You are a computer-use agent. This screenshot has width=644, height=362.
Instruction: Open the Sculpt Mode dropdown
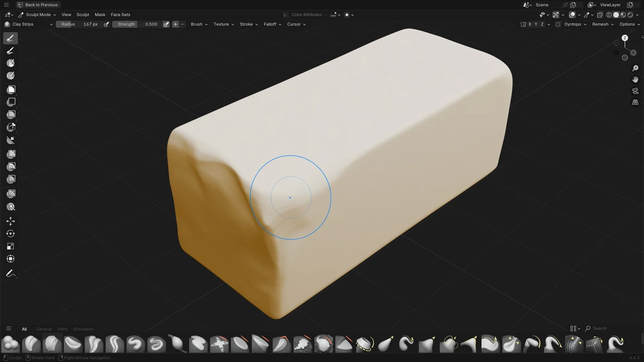point(38,14)
